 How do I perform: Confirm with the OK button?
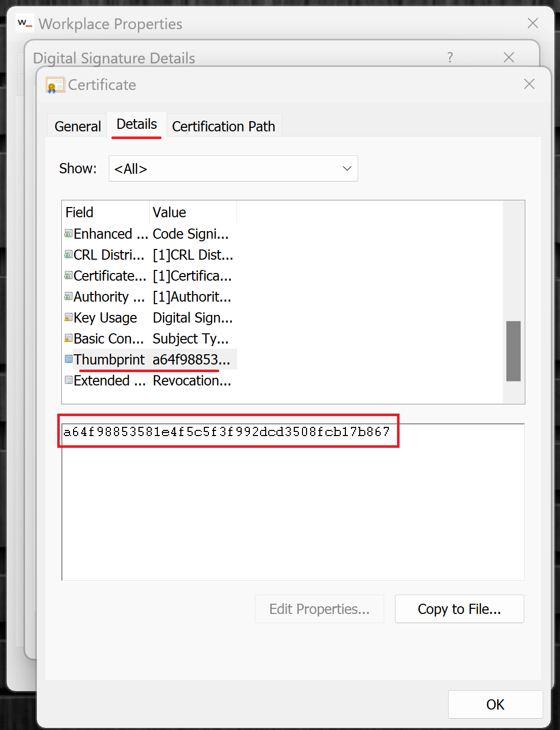[495, 704]
